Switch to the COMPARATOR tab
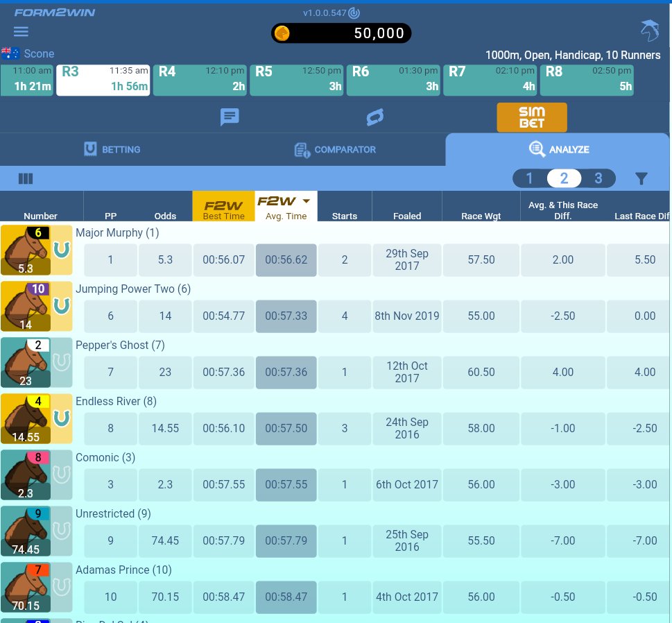This screenshot has width=672, height=623. click(x=335, y=149)
